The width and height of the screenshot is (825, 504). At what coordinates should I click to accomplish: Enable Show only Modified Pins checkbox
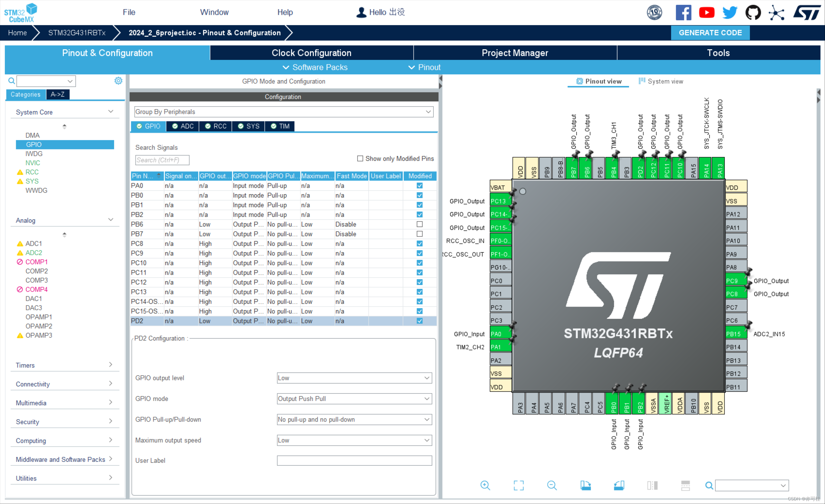360,158
